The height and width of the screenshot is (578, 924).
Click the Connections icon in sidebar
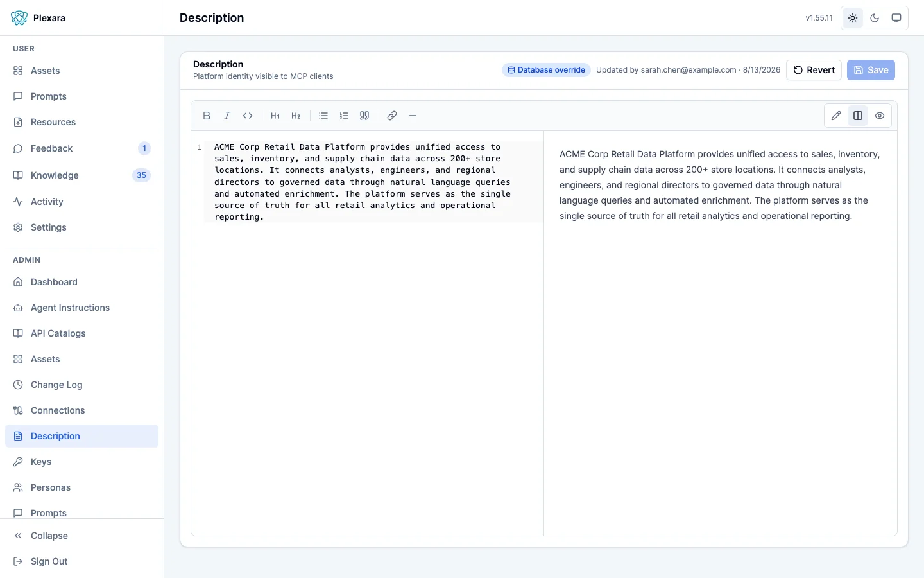[x=18, y=410]
